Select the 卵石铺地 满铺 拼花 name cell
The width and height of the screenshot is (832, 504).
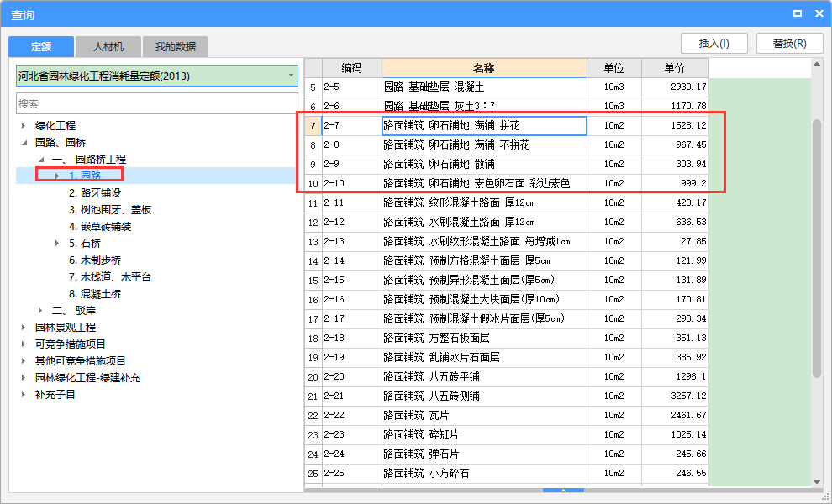pos(484,126)
